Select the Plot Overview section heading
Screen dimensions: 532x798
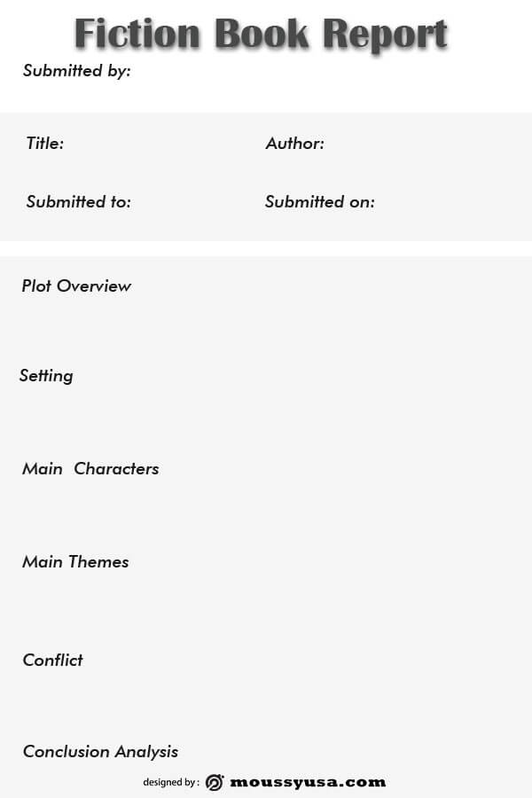coord(76,286)
